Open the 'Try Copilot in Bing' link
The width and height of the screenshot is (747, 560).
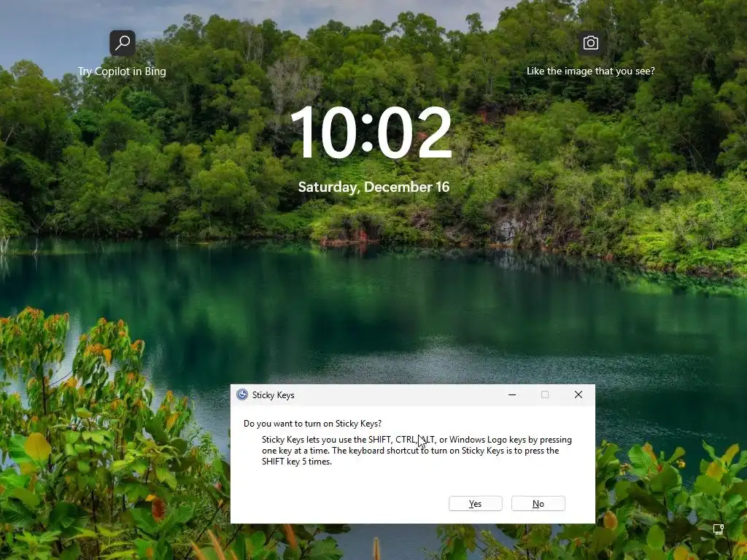click(x=122, y=71)
